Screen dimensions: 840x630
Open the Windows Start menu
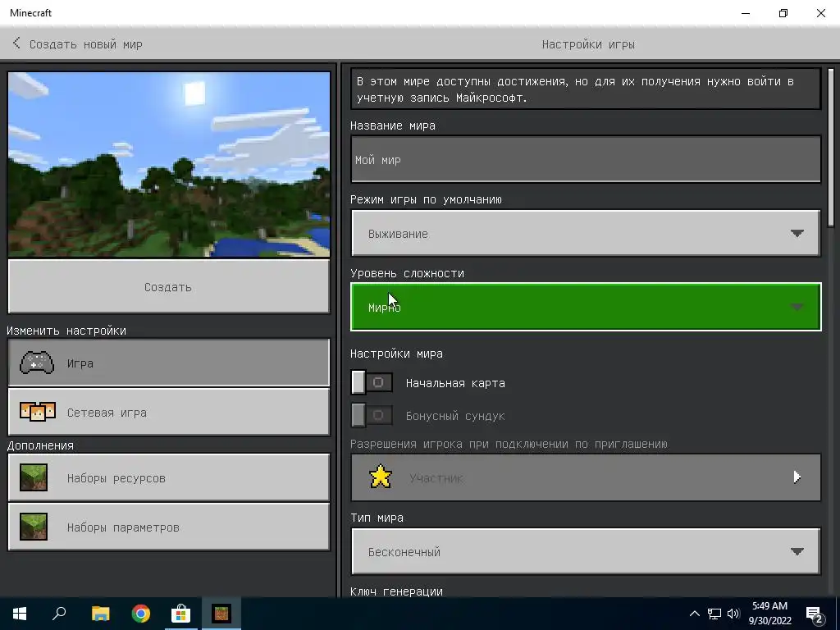point(20,614)
